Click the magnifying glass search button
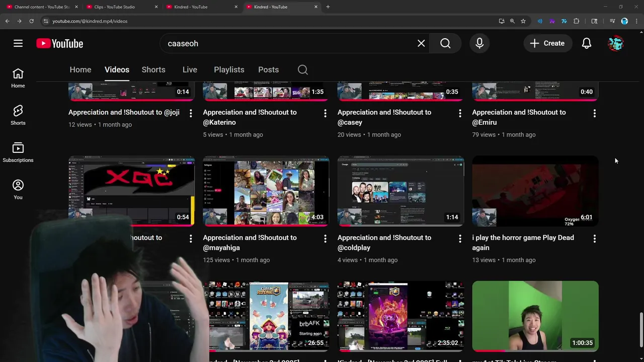 [x=445, y=43]
